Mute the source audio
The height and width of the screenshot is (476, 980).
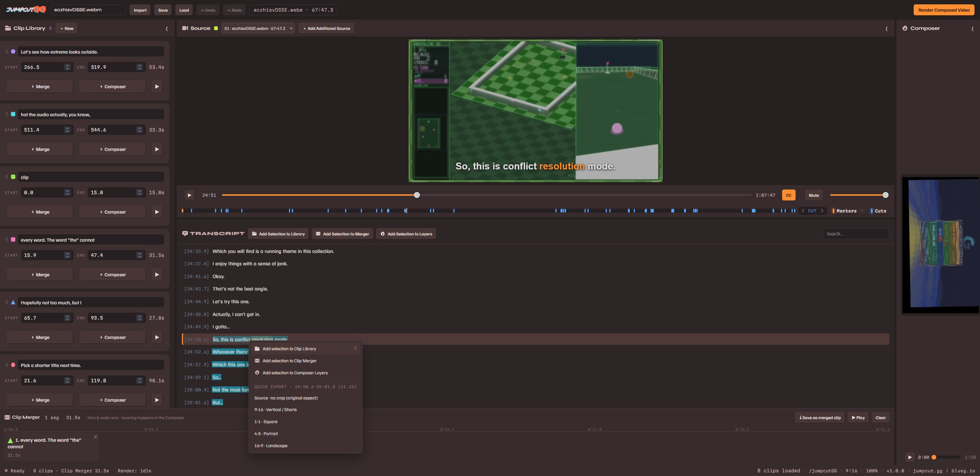pyautogui.click(x=813, y=195)
